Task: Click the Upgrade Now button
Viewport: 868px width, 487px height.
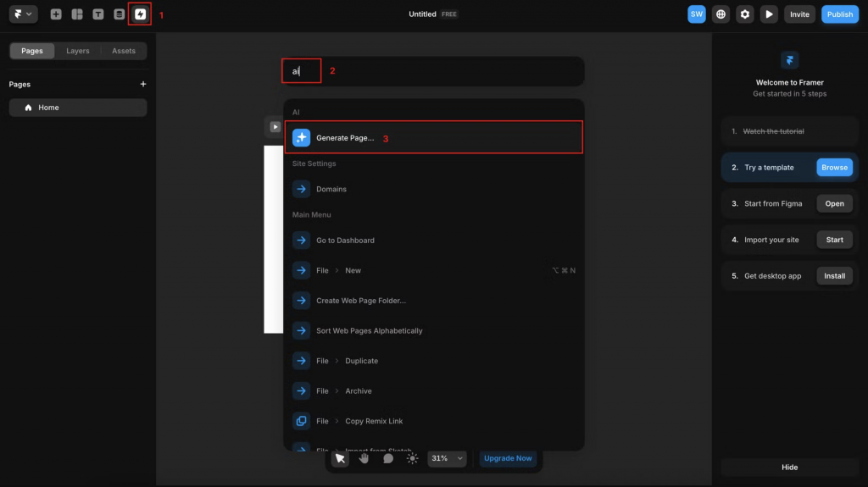Action: (508, 458)
